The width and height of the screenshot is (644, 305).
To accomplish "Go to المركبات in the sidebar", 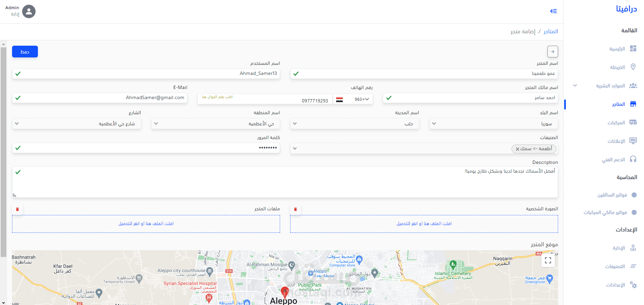I will point(616,123).
